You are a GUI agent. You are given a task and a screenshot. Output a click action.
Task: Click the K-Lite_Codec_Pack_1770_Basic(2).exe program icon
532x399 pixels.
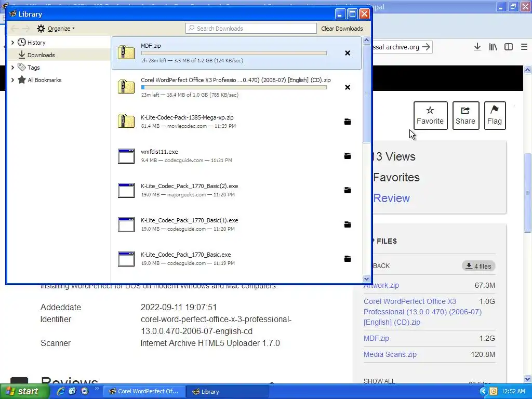point(126,190)
